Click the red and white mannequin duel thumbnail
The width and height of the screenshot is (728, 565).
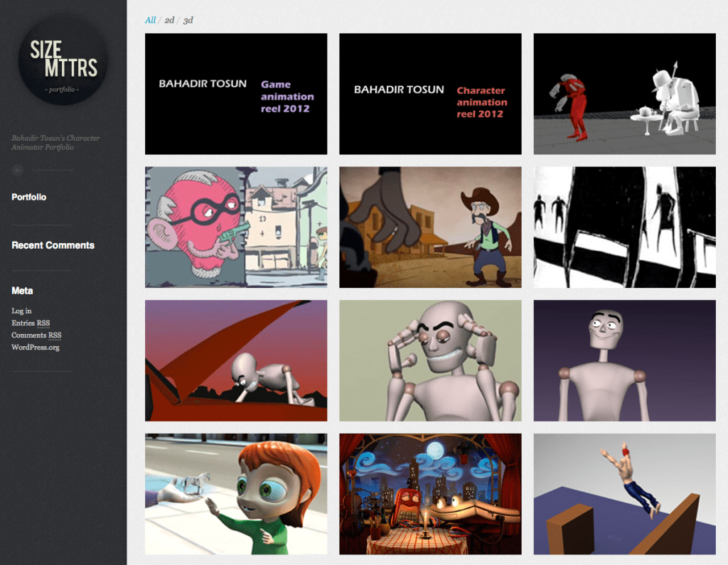point(624,94)
